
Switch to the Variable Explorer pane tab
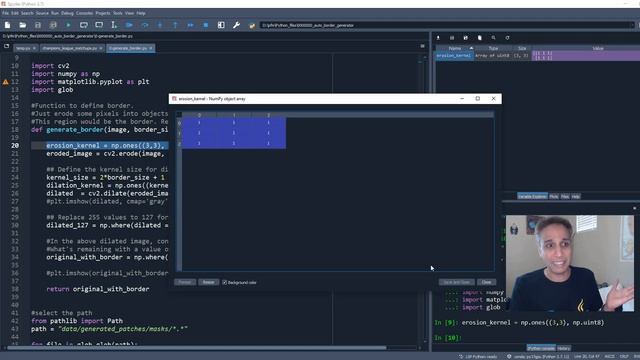(x=532, y=196)
